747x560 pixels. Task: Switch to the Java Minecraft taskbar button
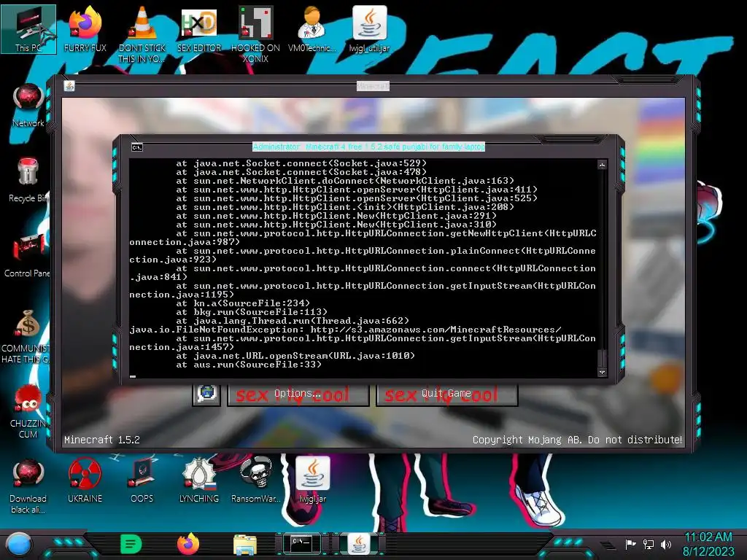click(359, 544)
